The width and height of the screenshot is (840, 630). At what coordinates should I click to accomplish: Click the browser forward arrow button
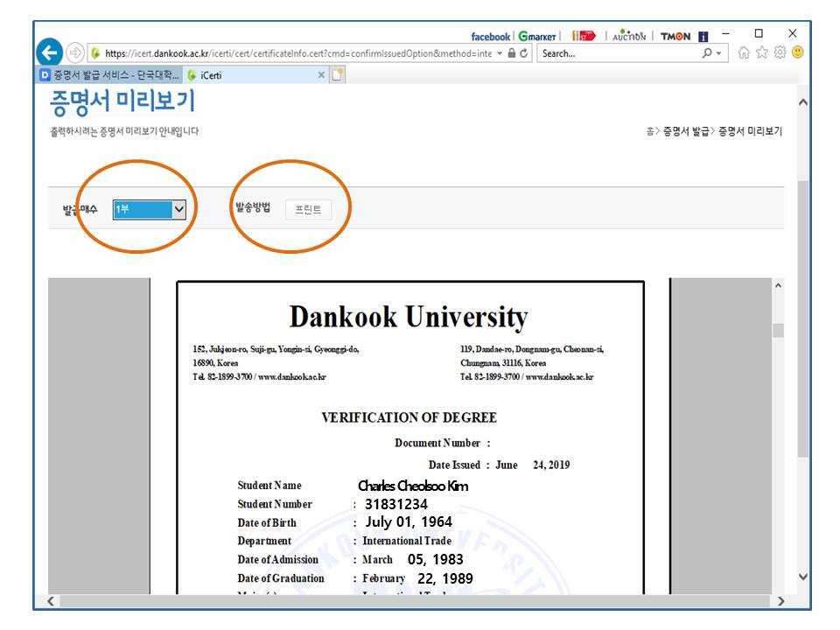coord(75,52)
